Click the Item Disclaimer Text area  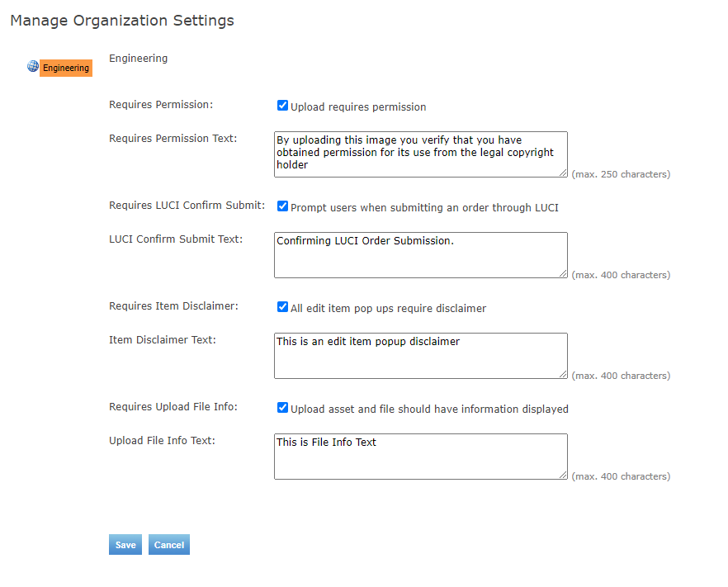pyautogui.click(x=420, y=355)
